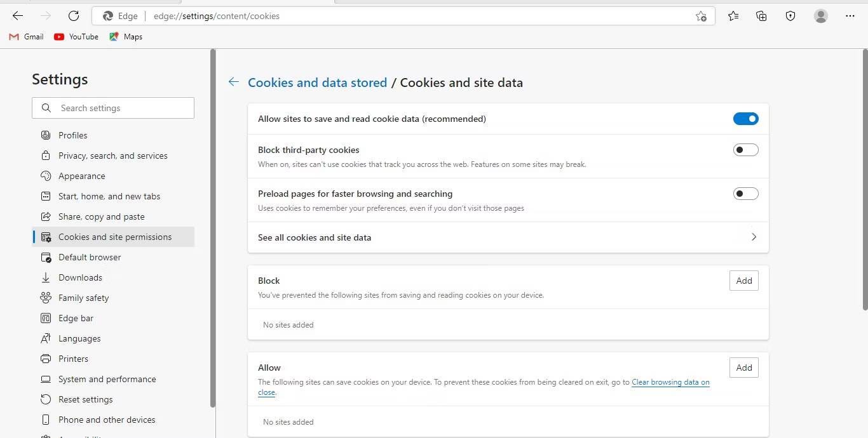Image resolution: width=868 pixels, height=438 pixels.
Task: Open the Clear browsing data on close link
Action: [x=670, y=382]
